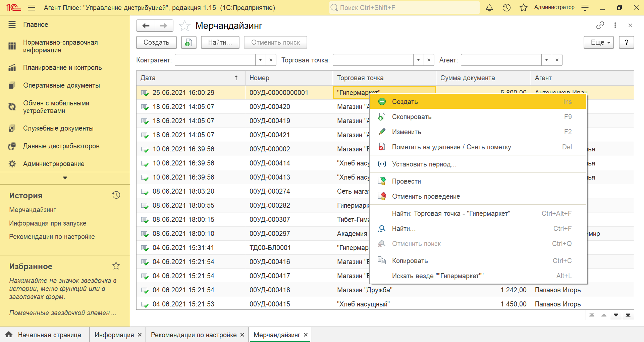Choose Провести in the context menu
The height and width of the screenshot is (342, 644).
click(x=478, y=181)
